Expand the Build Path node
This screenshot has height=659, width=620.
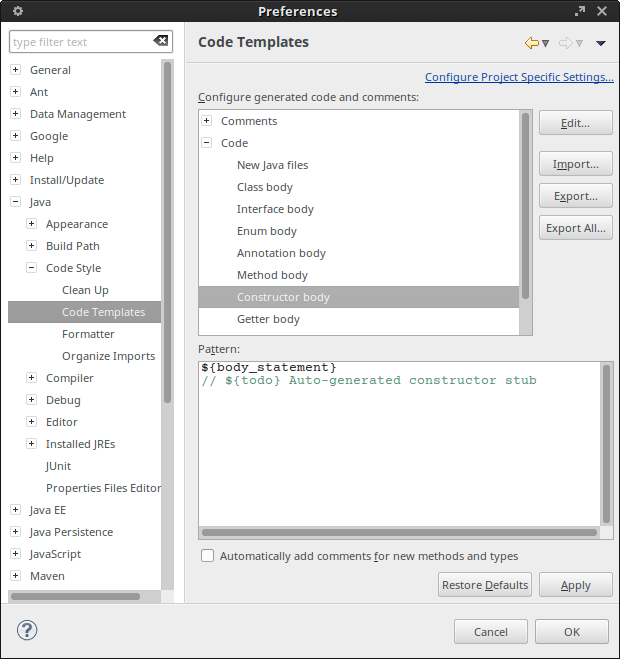[32, 245]
